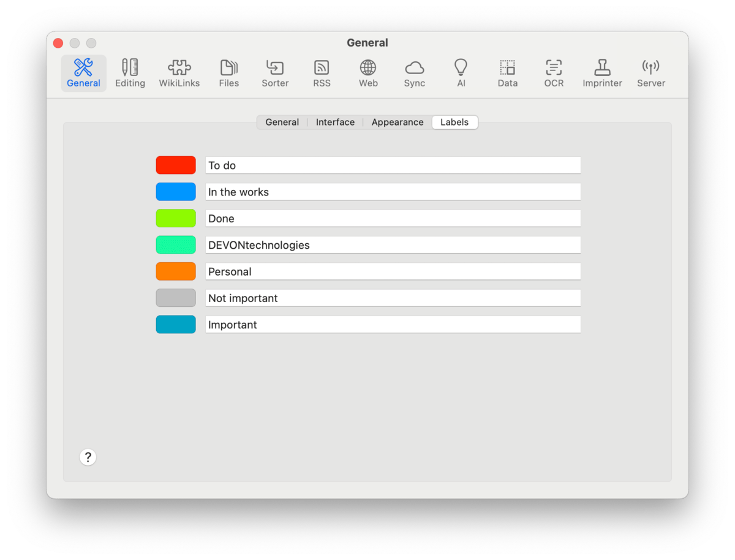The width and height of the screenshot is (735, 560).
Task: Click the DEVONtechnologies label name field
Action: [392, 245]
